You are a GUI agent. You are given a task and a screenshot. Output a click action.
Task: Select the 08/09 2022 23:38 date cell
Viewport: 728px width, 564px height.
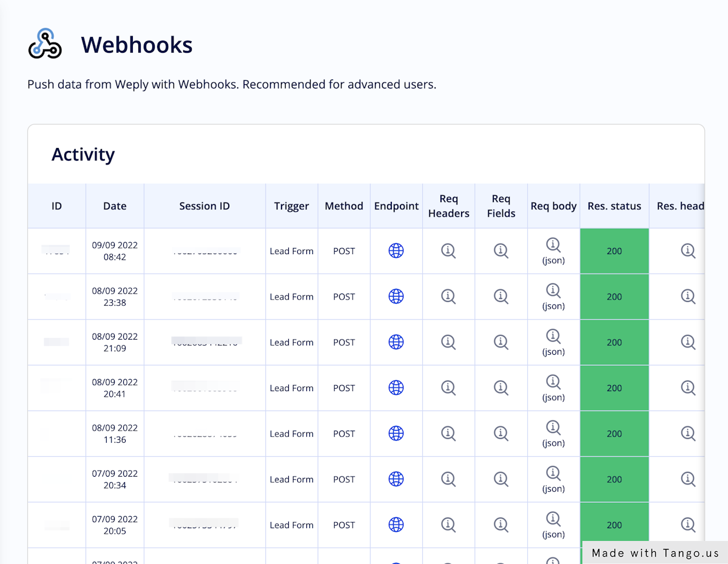(115, 297)
